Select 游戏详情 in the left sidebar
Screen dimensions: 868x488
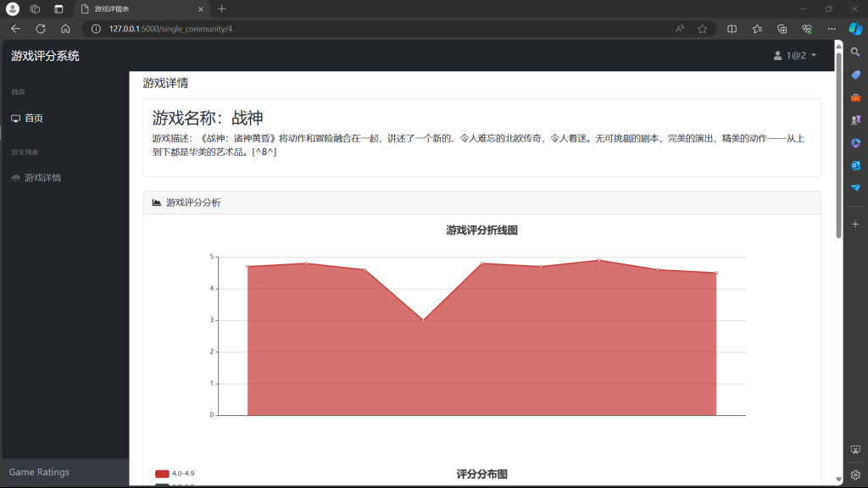coord(42,178)
